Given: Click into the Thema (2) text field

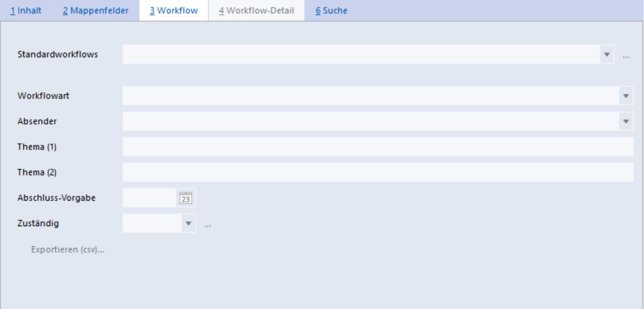Looking at the screenshot, I should pos(378,172).
